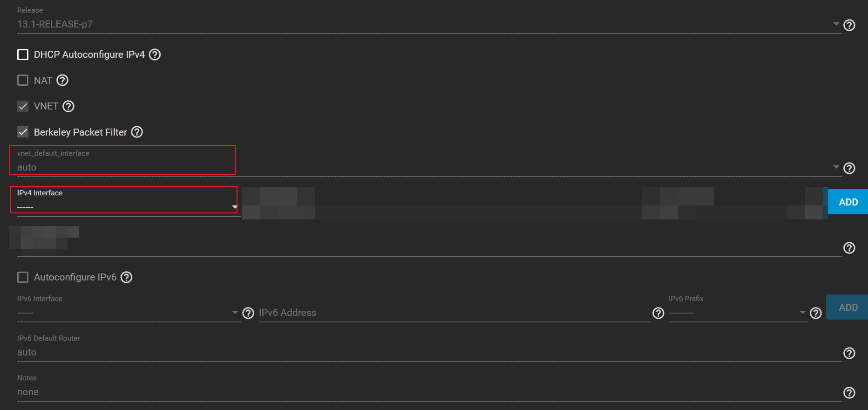Screen dimensions: 868x410
Task: Open Berkeley Packet Filter help icon
Action: coord(137,132)
